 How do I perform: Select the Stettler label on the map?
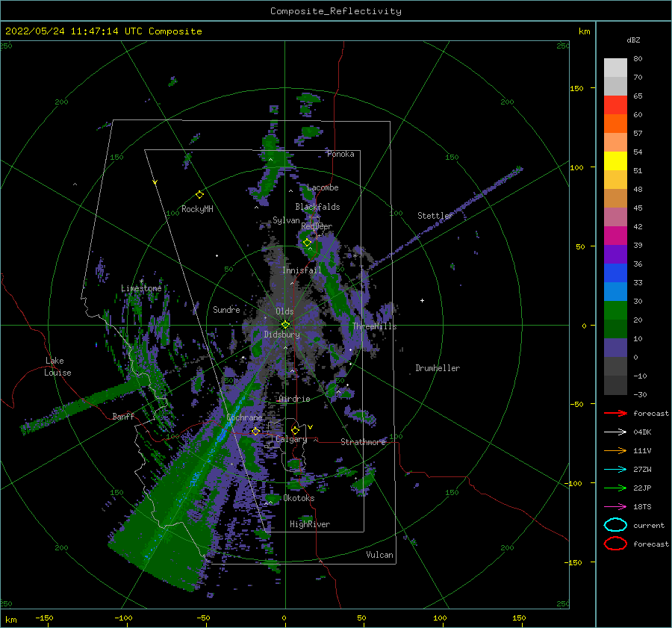(435, 216)
